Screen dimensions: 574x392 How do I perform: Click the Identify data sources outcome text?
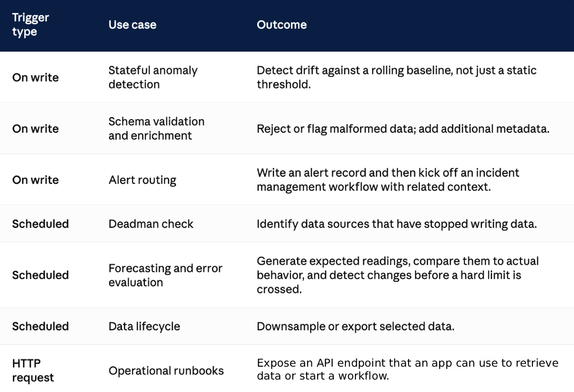point(397,224)
